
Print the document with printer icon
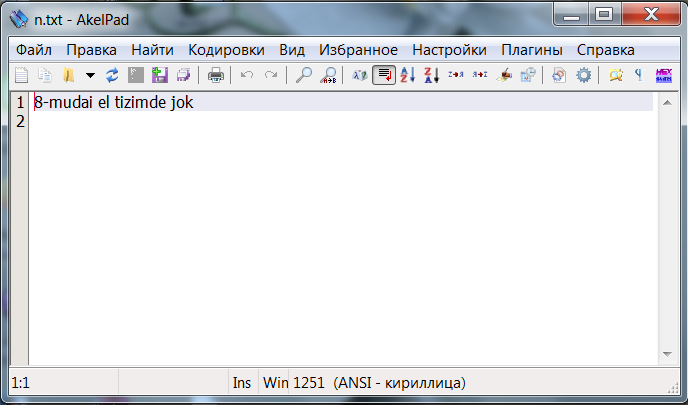pyautogui.click(x=215, y=75)
